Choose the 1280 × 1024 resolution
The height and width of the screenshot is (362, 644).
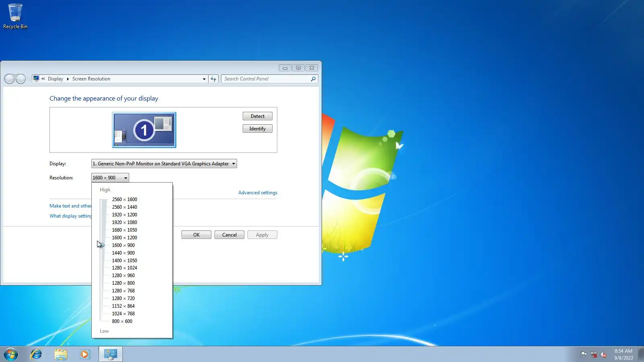(x=124, y=268)
